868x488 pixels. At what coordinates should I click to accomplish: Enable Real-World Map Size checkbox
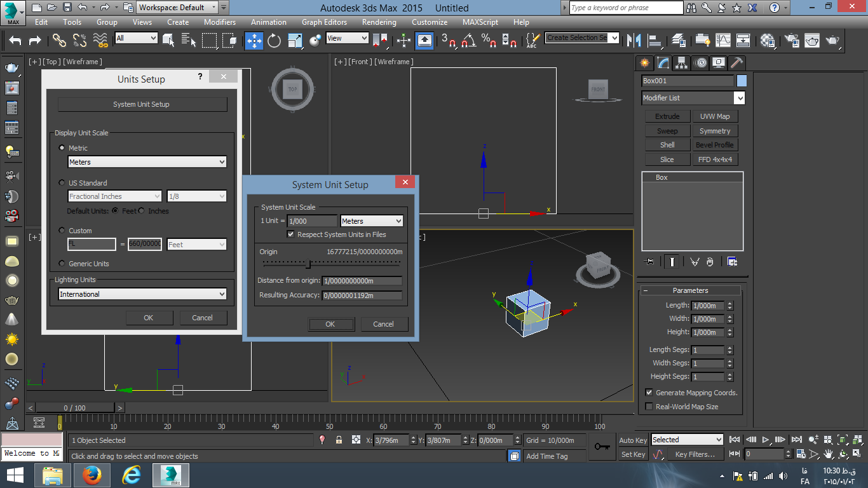649,407
